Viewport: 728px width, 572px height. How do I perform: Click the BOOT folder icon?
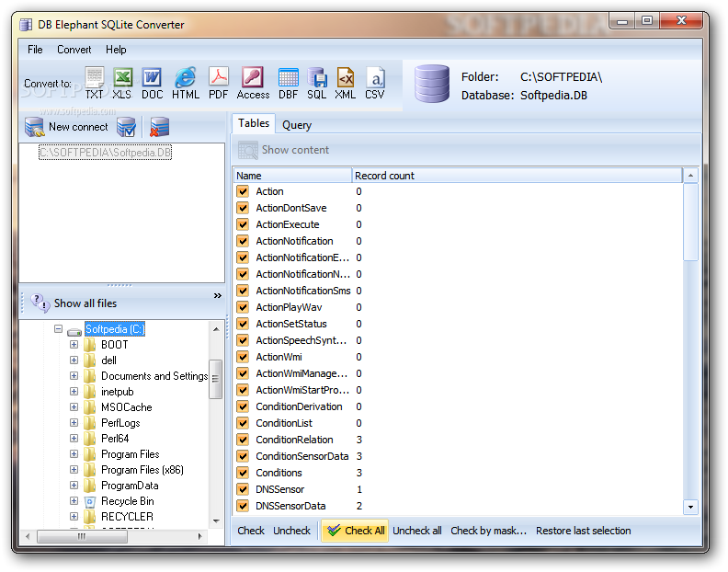89,344
